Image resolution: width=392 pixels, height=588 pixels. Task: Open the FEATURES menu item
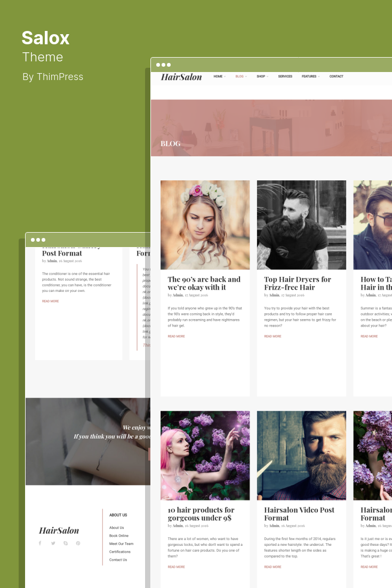pos(309,76)
